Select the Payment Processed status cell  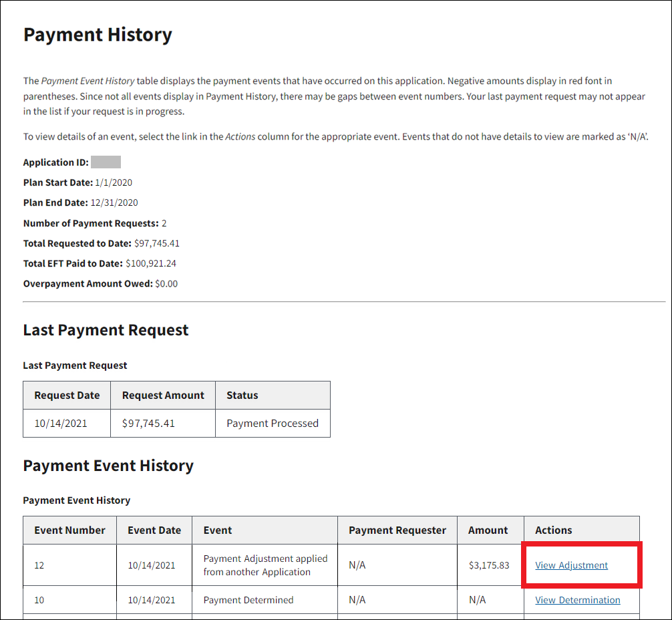273,423
